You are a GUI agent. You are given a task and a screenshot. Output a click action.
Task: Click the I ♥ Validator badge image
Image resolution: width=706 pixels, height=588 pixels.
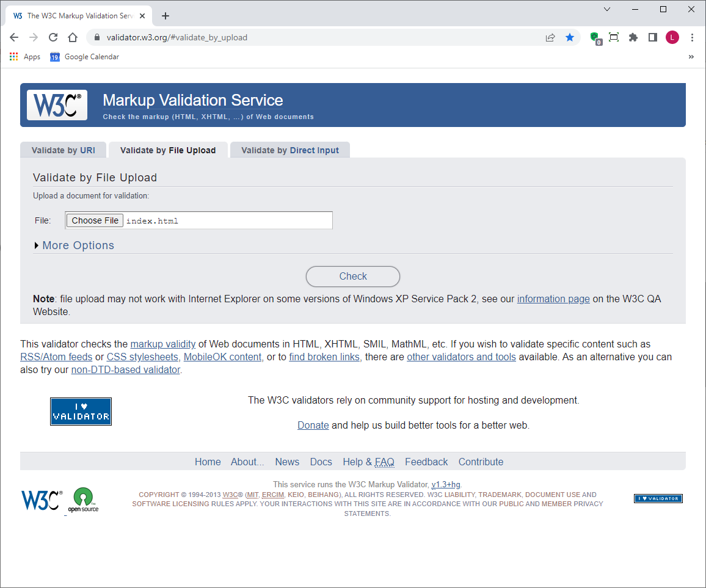click(x=81, y=411)
